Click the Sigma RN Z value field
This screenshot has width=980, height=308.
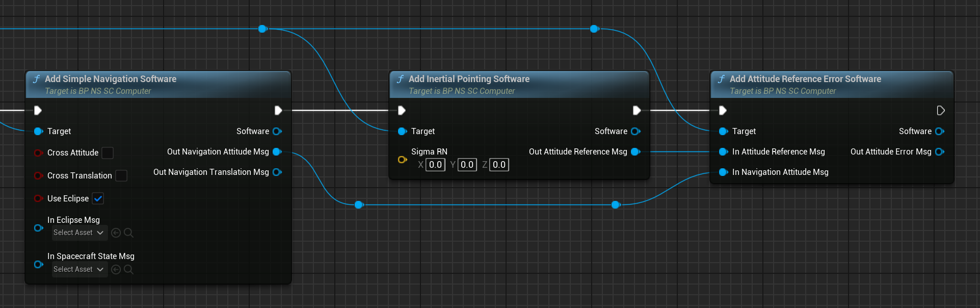tap(499, 165)
